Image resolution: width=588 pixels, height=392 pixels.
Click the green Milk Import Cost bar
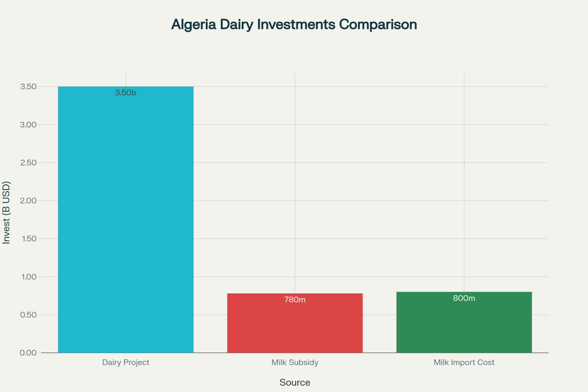[464, 326]
